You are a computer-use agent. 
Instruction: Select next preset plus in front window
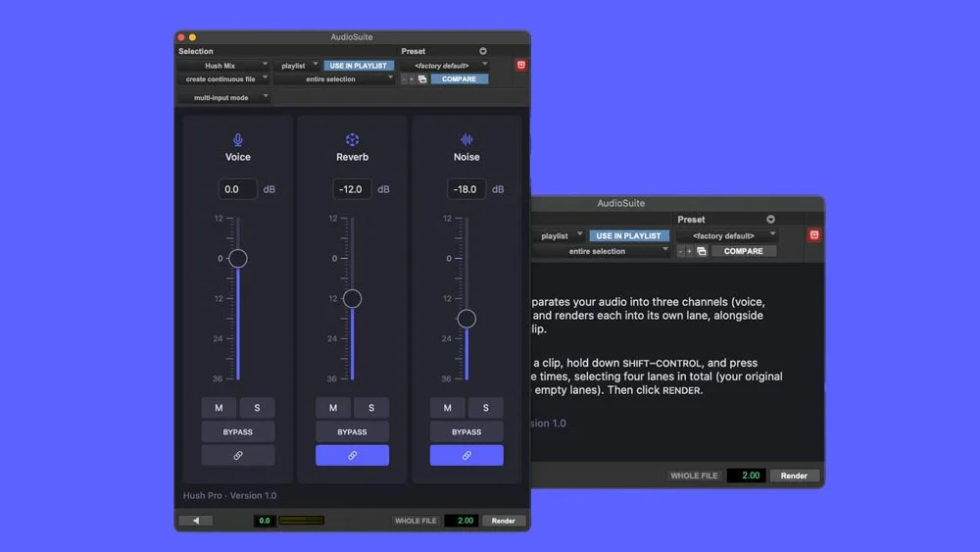(x=412, y=79)
